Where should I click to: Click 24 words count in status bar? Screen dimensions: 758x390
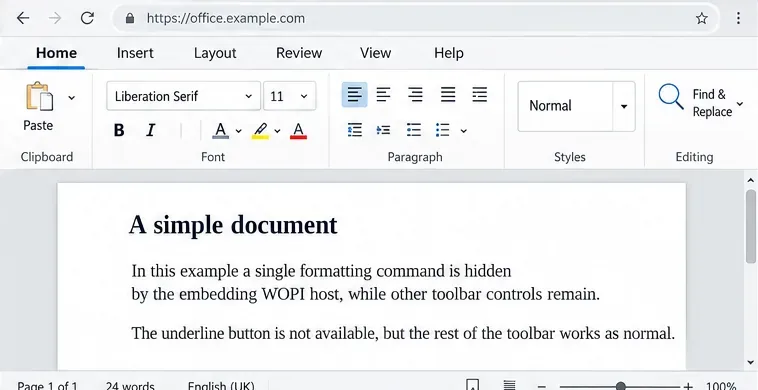130,386
